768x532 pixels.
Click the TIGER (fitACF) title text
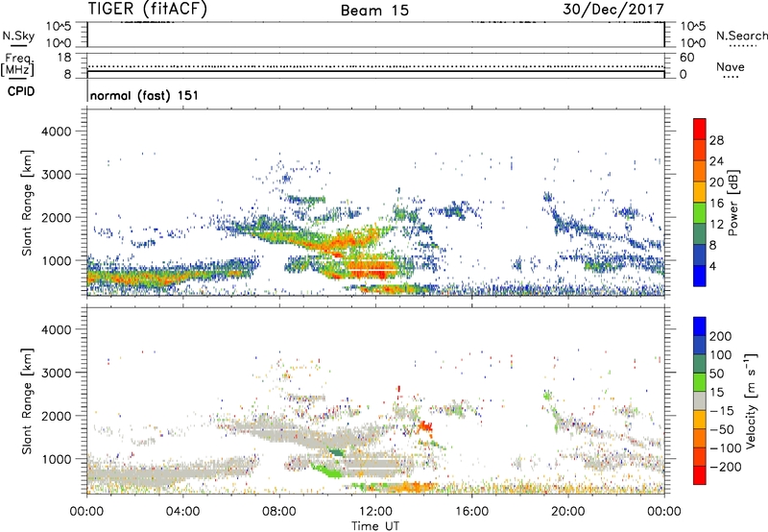coord(148,9)
